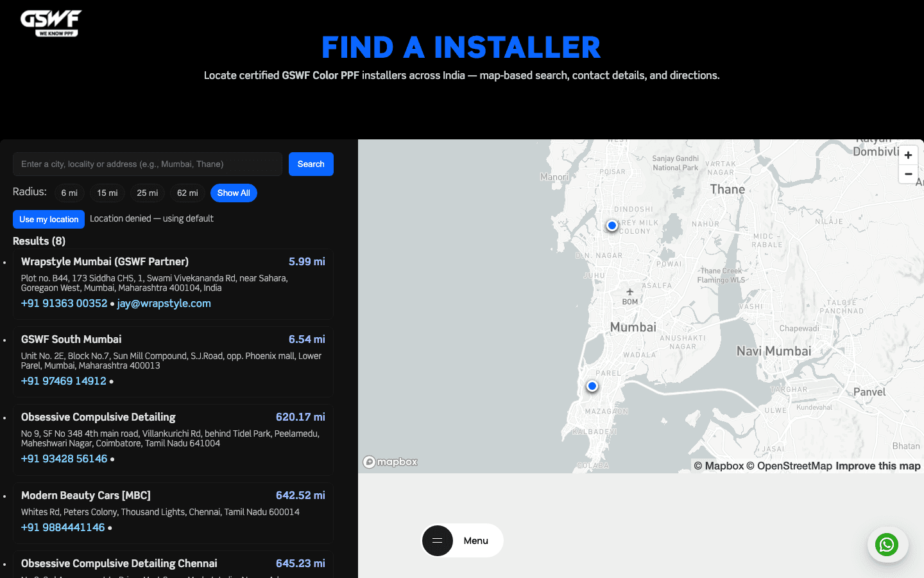This screenshot has width=924, height=578.
Task: Click the Peelamedu Coimbatore address text
Action: click(x=170, y=439)
